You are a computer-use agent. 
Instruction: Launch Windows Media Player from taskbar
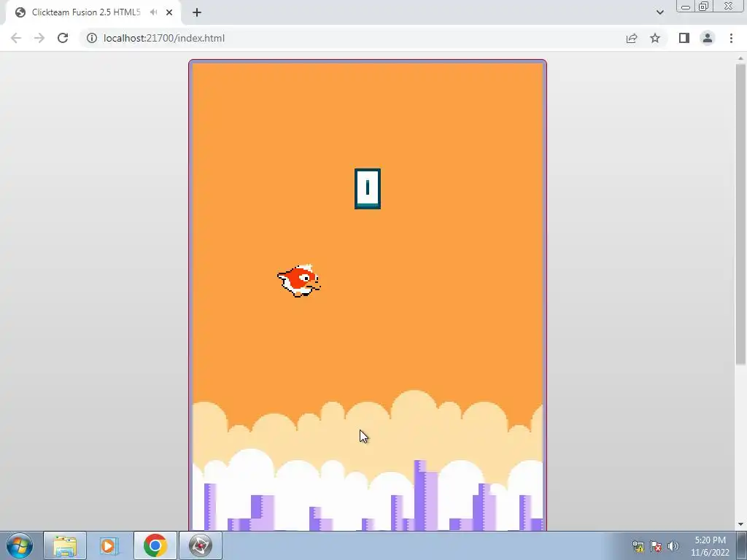[109, 545]
